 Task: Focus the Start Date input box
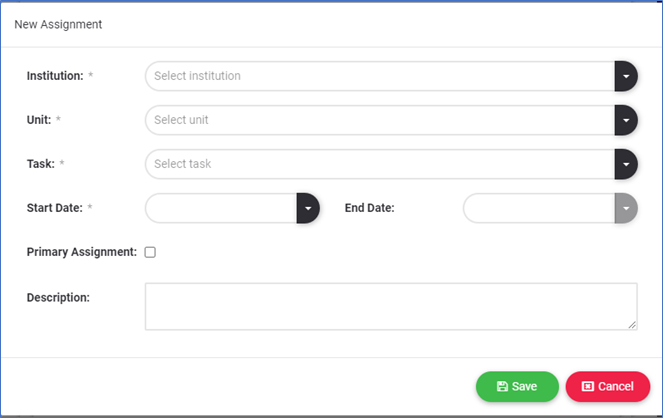pos(221,208)
